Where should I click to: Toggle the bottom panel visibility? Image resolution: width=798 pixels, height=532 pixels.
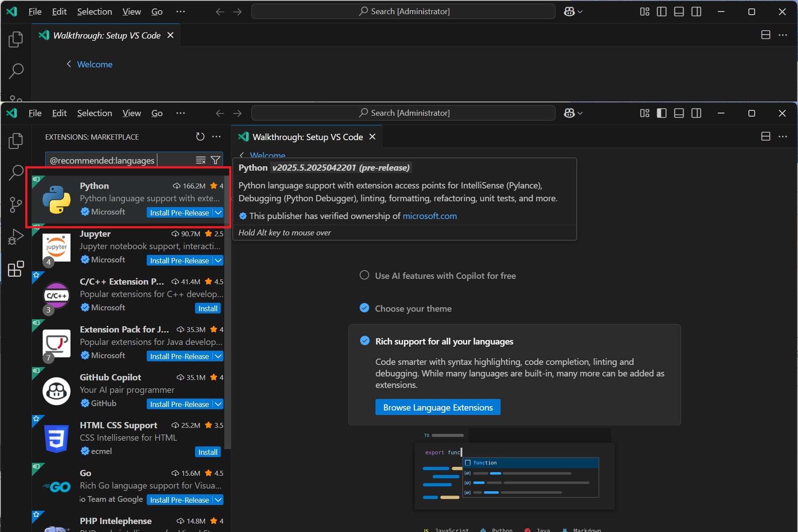click(679, 113)
